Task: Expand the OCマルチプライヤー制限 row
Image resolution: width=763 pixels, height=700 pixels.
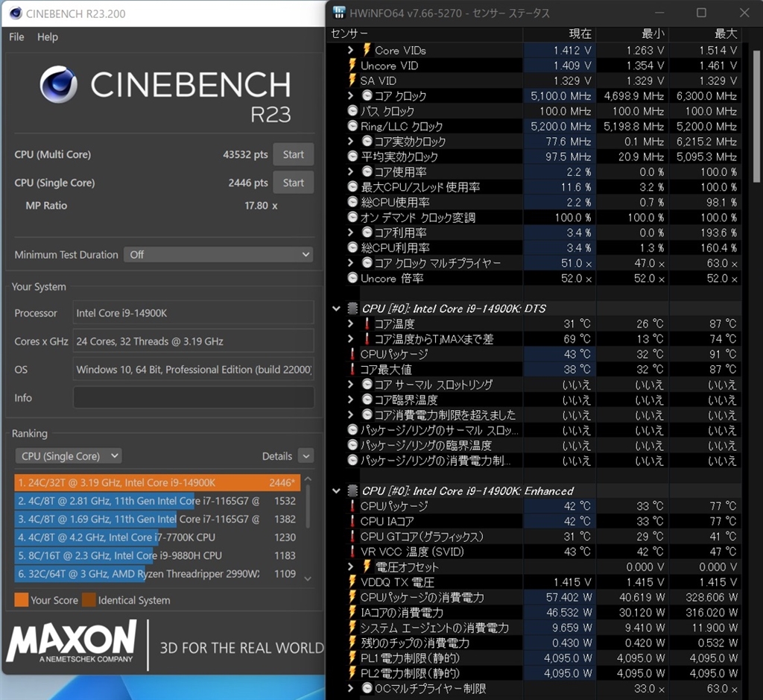Action: pos(351,689)
